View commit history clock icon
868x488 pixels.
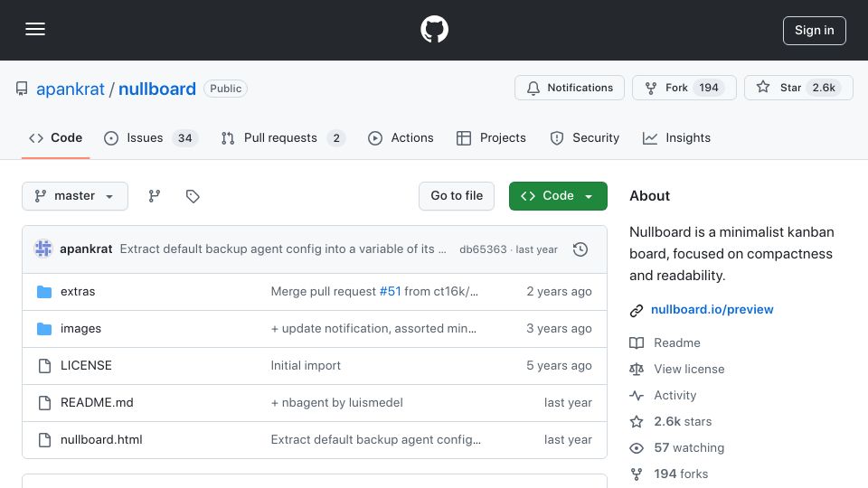tap(580, 249)
